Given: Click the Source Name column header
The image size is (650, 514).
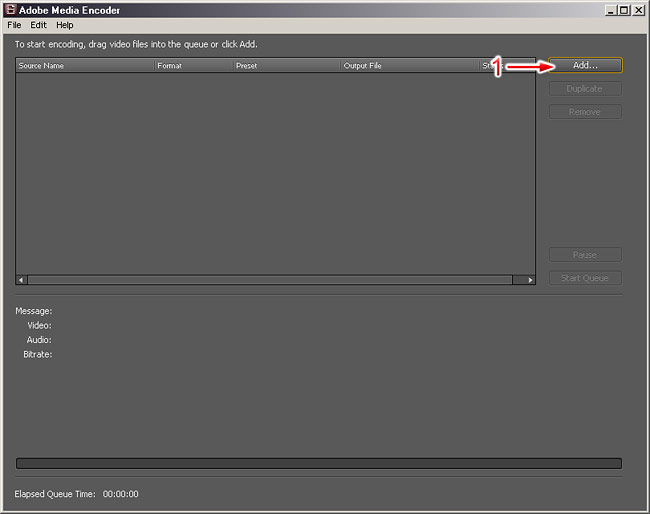Looking at the screenshot, I should tap(85, 65).
